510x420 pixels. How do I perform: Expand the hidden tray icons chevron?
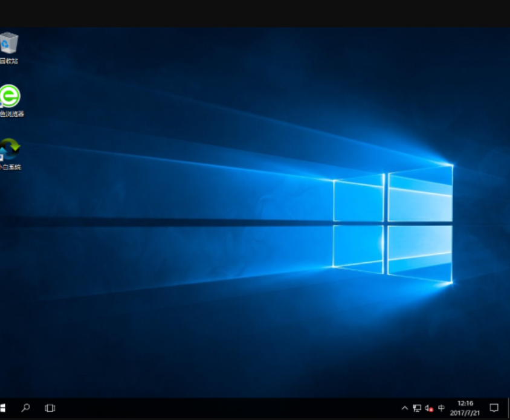tap(405, 408)
